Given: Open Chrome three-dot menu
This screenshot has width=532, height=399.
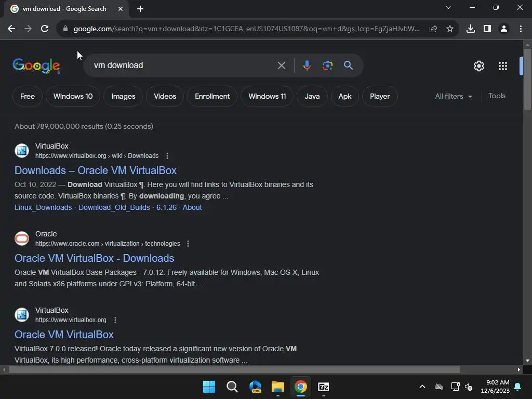Looking at the screenshot, I should [x=521, y=29].
